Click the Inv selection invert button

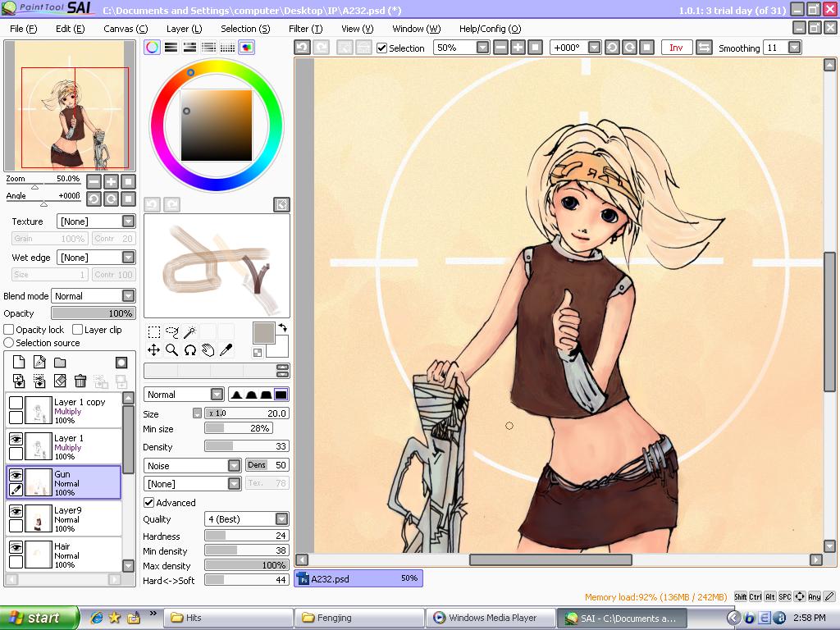(x=675, y=48)
